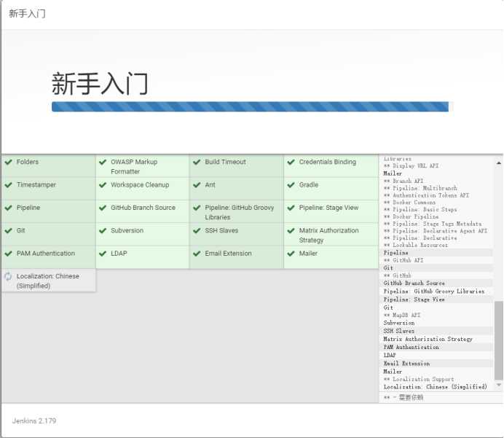Click the spinning icon beside Localization: Chinese
This screenshot has width=504, height=438.
(8, 276)
